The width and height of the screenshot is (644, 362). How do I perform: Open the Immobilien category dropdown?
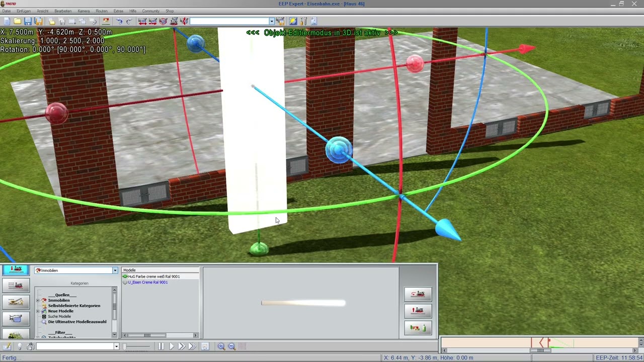click(115, 270)
